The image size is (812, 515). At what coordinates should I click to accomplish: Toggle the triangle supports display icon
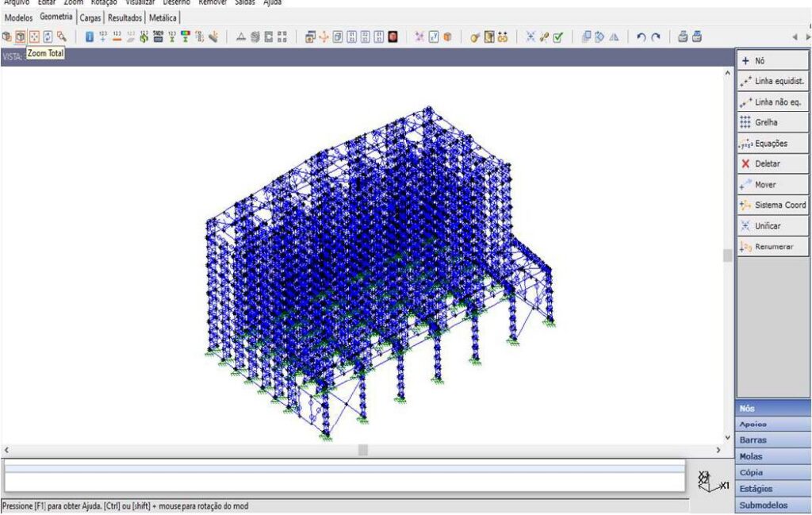tap(241, 37)
